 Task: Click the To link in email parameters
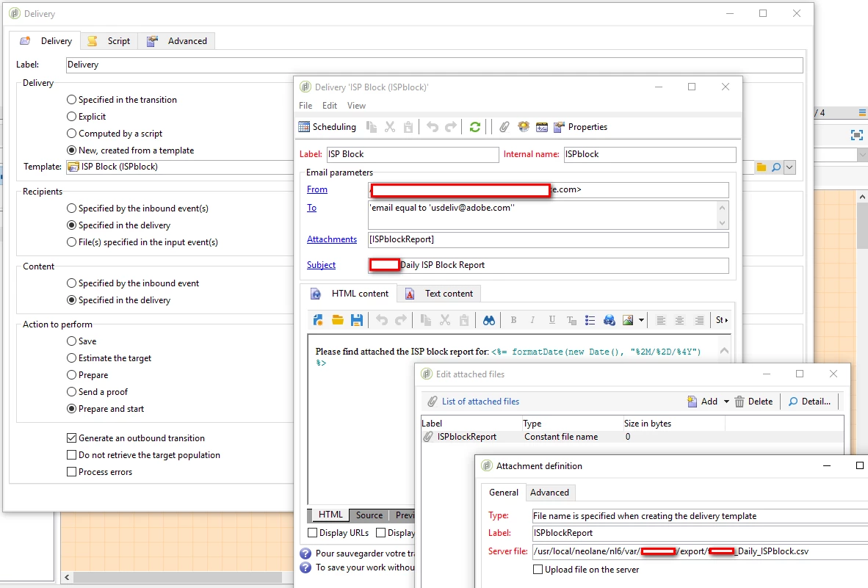(311, 208)
